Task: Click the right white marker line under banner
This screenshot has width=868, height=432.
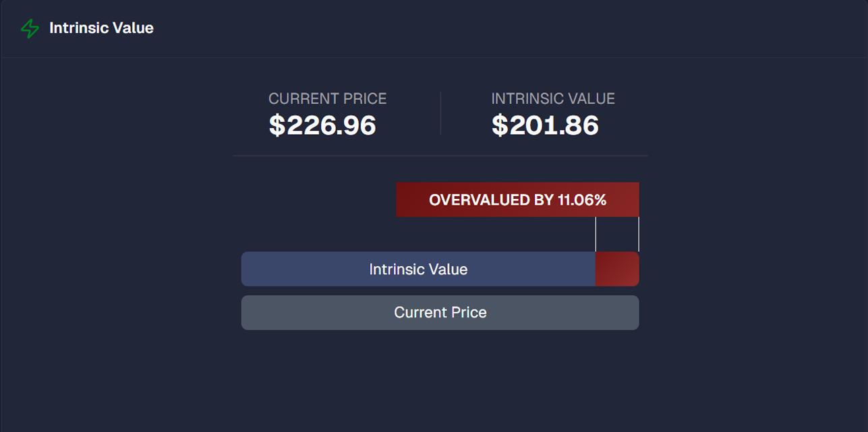Action: click(638, 234)
